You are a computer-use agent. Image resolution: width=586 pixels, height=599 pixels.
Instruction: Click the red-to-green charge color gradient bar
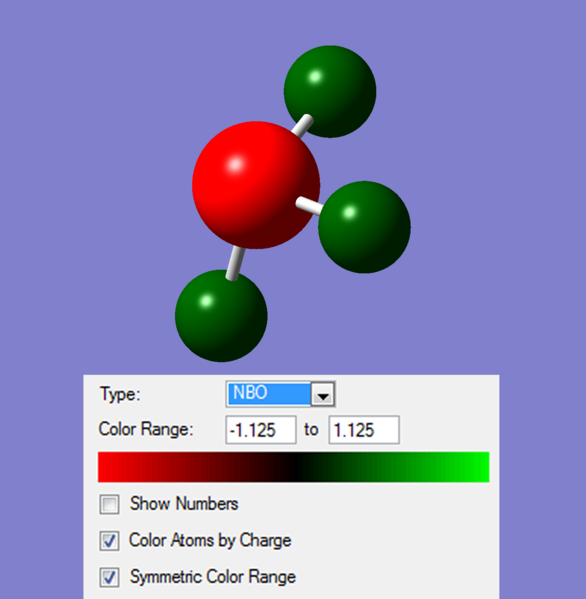[x=293, y=467]
